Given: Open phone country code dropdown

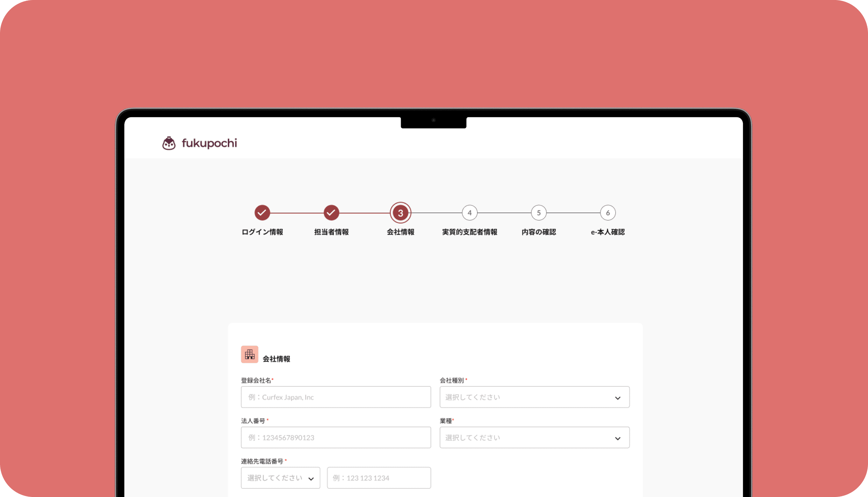Looking at the screenshot, I should click(280, 478).
